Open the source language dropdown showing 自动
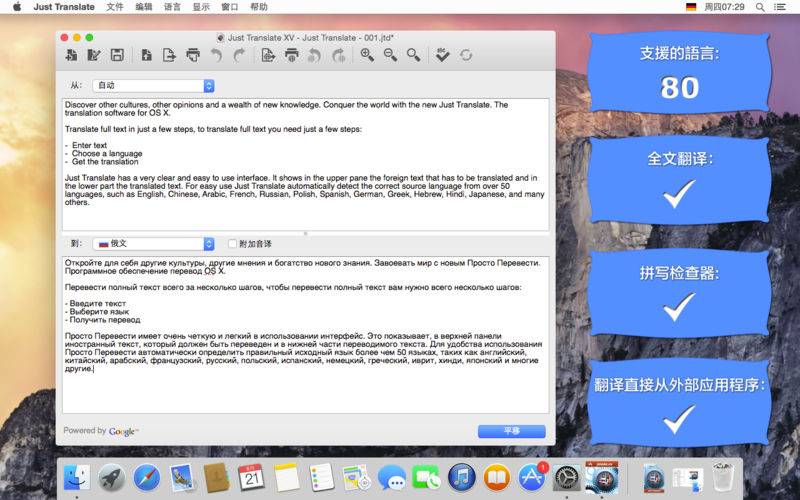The image size is (800, 500). (x=154, y=86)
